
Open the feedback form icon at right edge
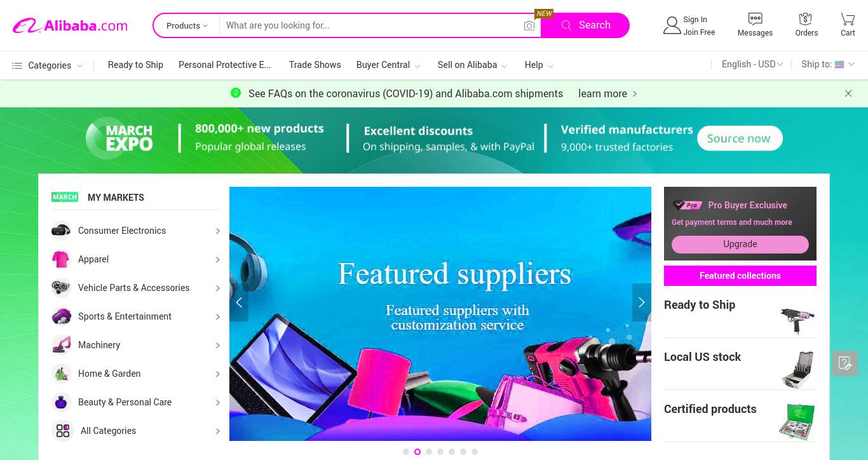[x=845, y=363]
